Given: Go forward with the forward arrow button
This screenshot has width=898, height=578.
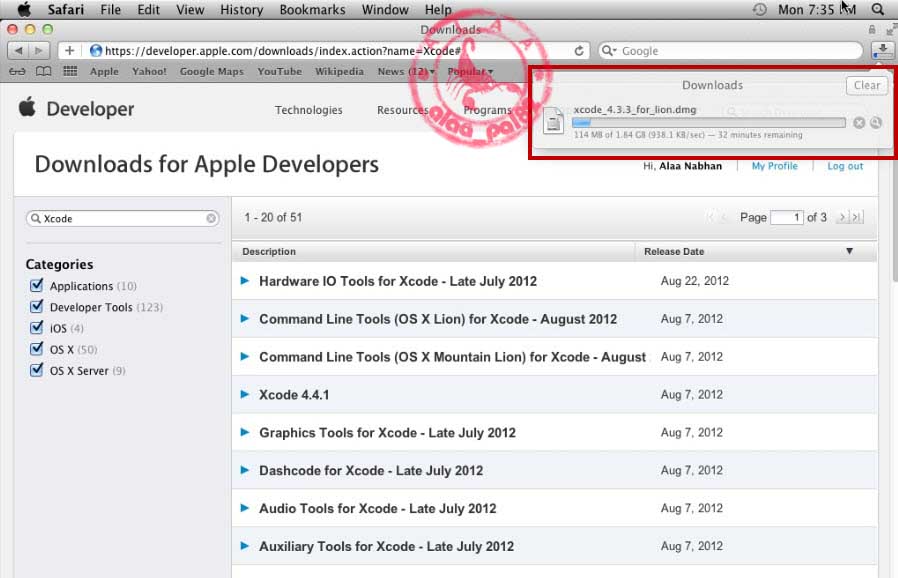Looking at the screenshot, I should tap(39, 50).
